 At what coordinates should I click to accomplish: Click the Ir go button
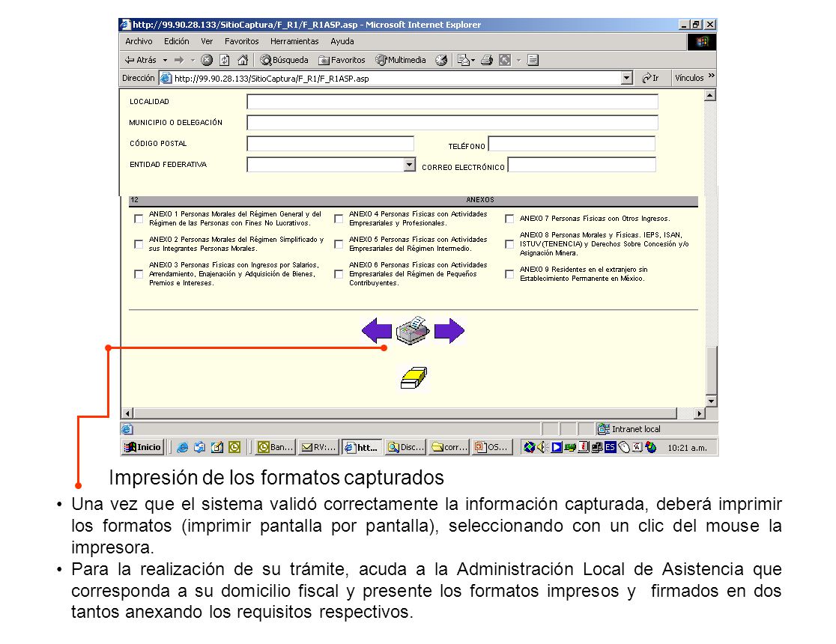(x=650, y=79)
